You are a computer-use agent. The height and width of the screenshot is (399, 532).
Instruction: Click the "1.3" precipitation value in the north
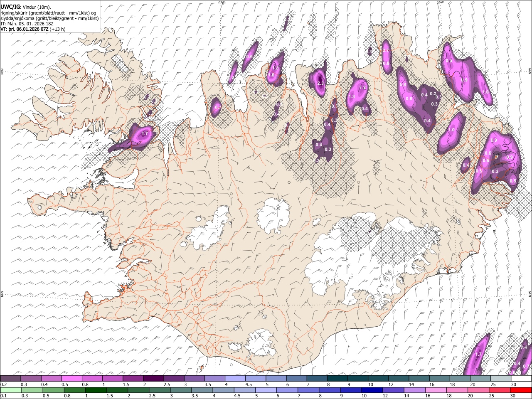coord(352,96)
